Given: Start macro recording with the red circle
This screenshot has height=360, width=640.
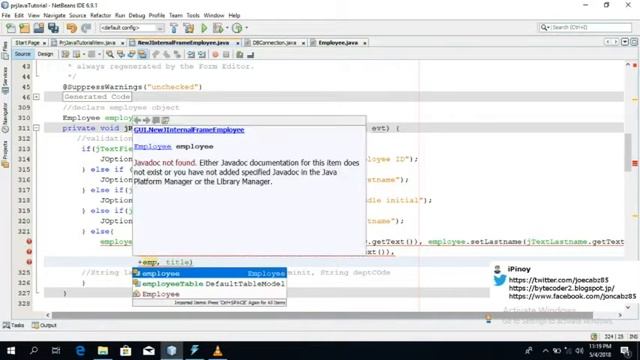Looking at the screenshot, I should pyautogui.click(x=215, y=54).
